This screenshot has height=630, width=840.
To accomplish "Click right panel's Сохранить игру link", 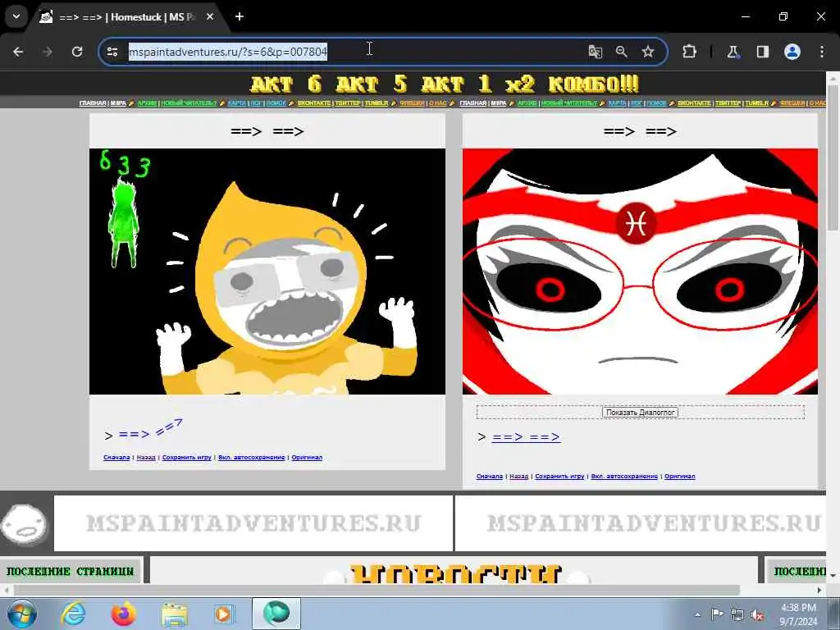I will pos(559,477).
